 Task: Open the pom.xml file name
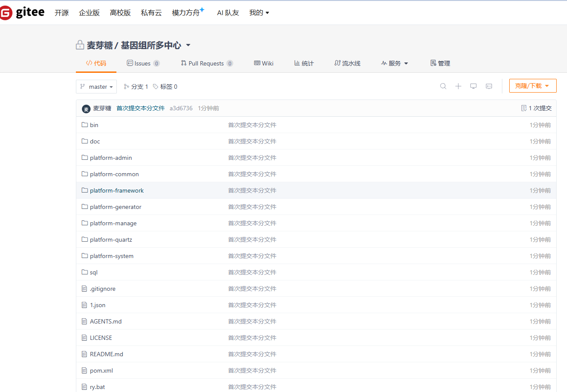pos(101,370)
